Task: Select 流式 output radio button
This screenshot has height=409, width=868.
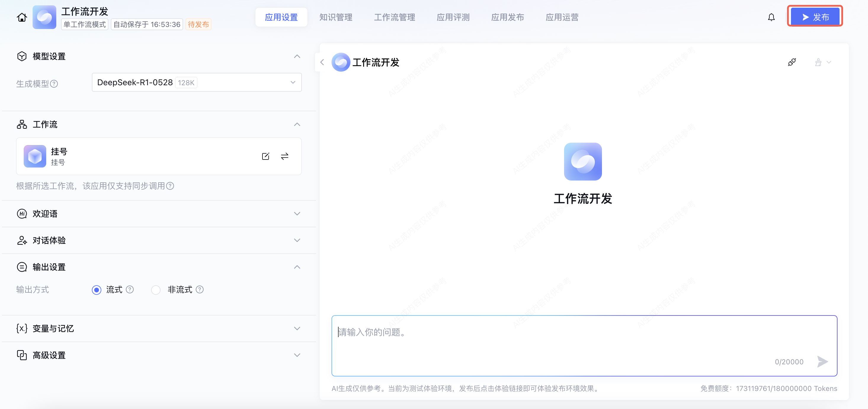Action: (96, 290)
